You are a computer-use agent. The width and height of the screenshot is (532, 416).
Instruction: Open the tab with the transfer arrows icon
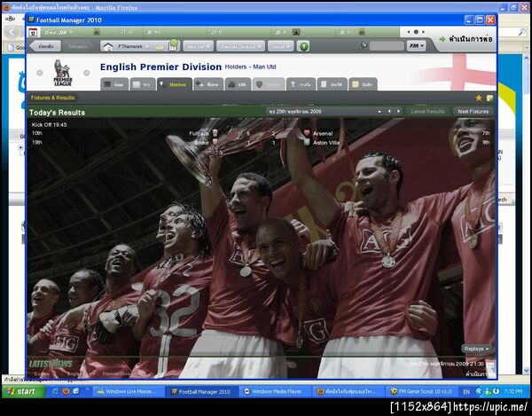[x=208, y=84]
